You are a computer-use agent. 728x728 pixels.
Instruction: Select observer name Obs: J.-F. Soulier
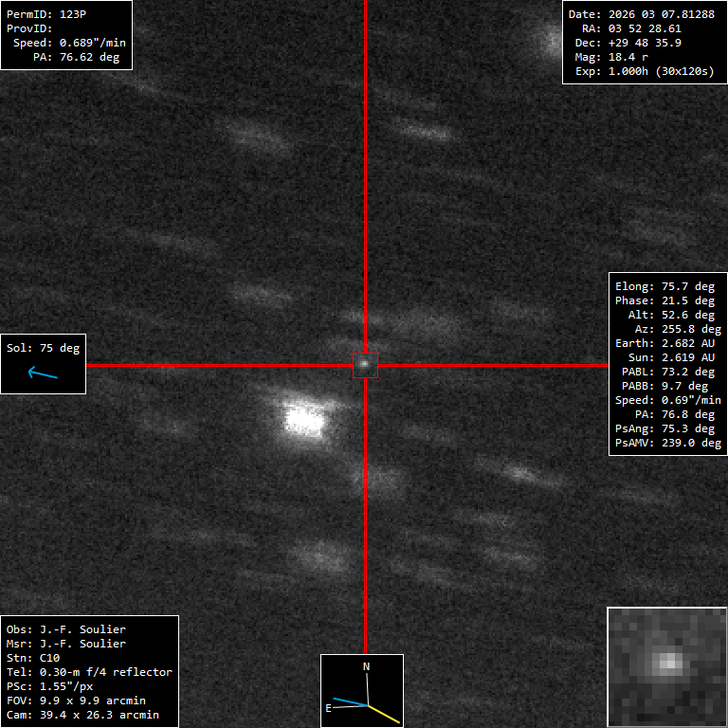pyautogui.click(x=65, y=629)
